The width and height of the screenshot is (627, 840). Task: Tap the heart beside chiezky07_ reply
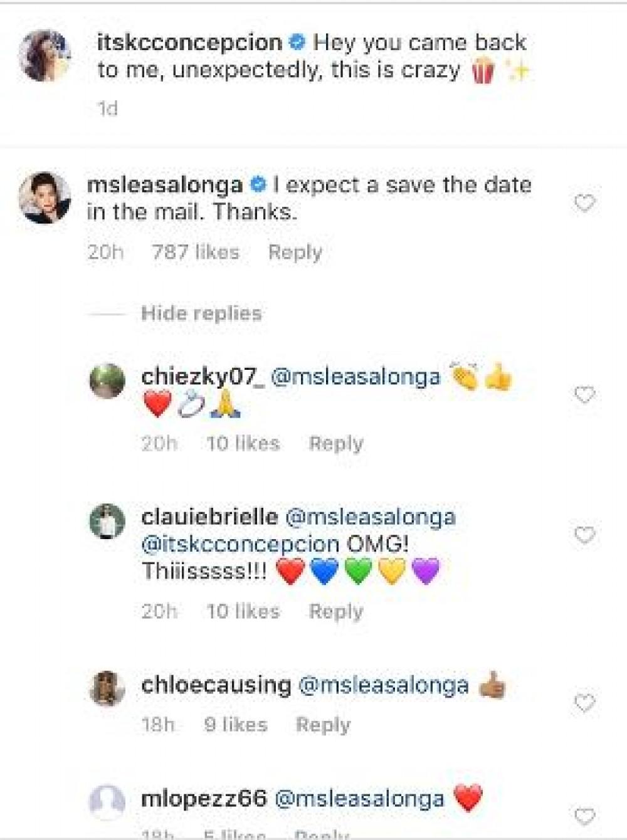tap(584, 395)
